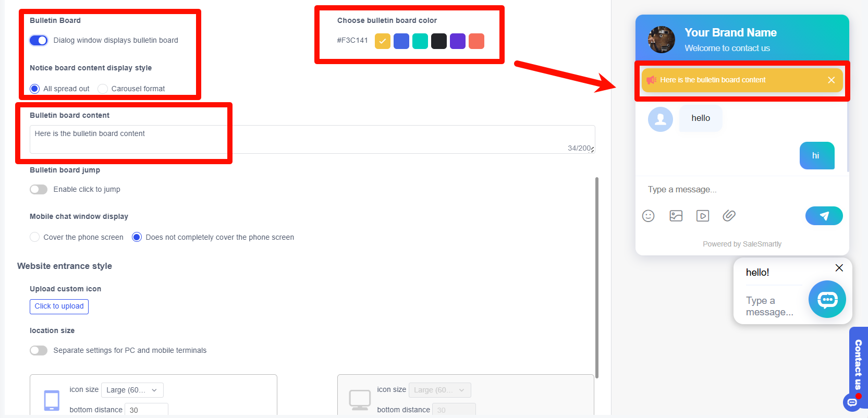The height and width of the screenshot is (418, 868).
Task: Select All spread out radio option
Action: [x=35, y=89]
